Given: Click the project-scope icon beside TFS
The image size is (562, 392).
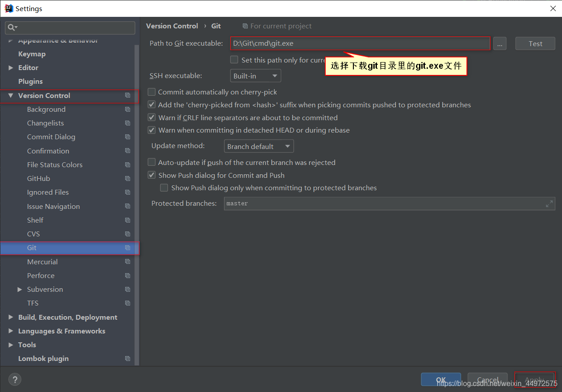Looking at the screenshot, I should [128, 303].
